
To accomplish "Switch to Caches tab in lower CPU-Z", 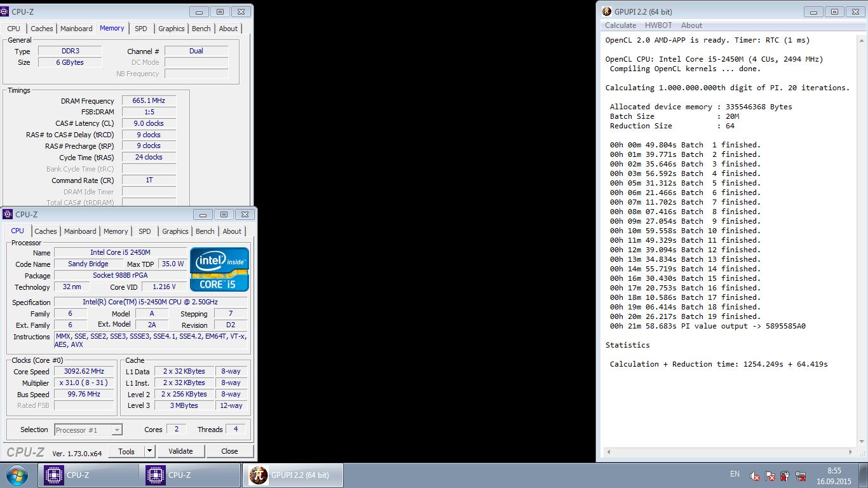I will [46, 231].
